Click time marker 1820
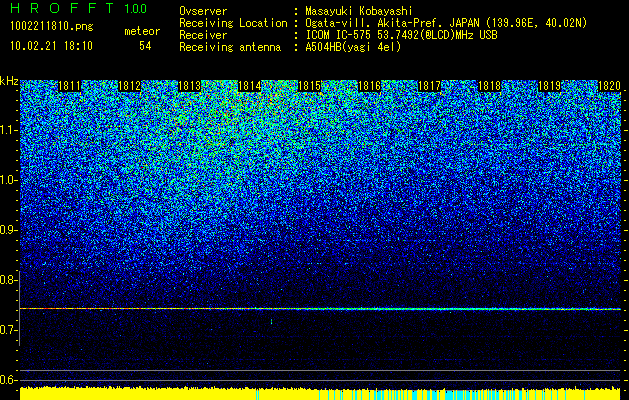Viewport: 629px width, 400px height. click(x=609, y=86)
